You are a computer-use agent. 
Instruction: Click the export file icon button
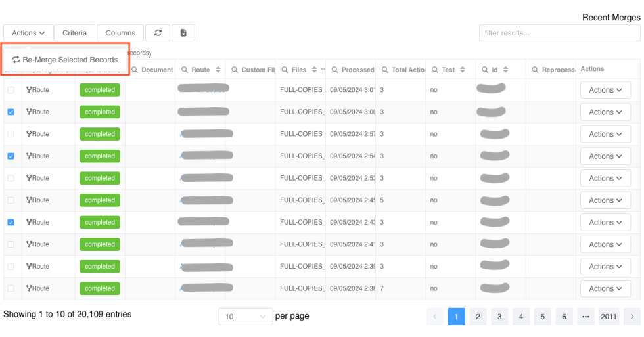click(x=183, y=33)
